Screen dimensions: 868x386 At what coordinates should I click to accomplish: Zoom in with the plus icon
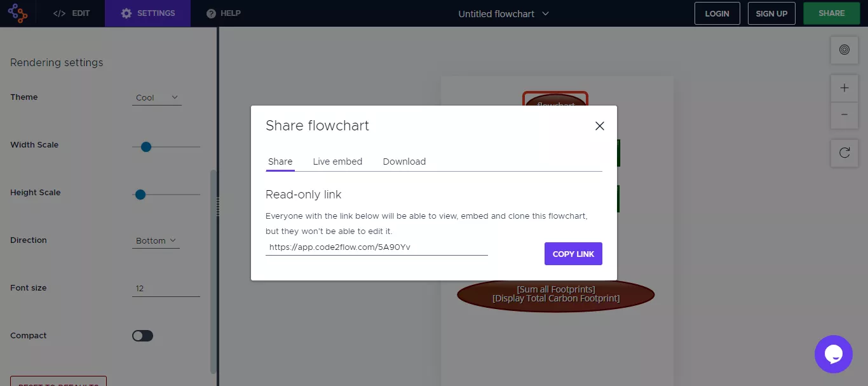(844, 88)
